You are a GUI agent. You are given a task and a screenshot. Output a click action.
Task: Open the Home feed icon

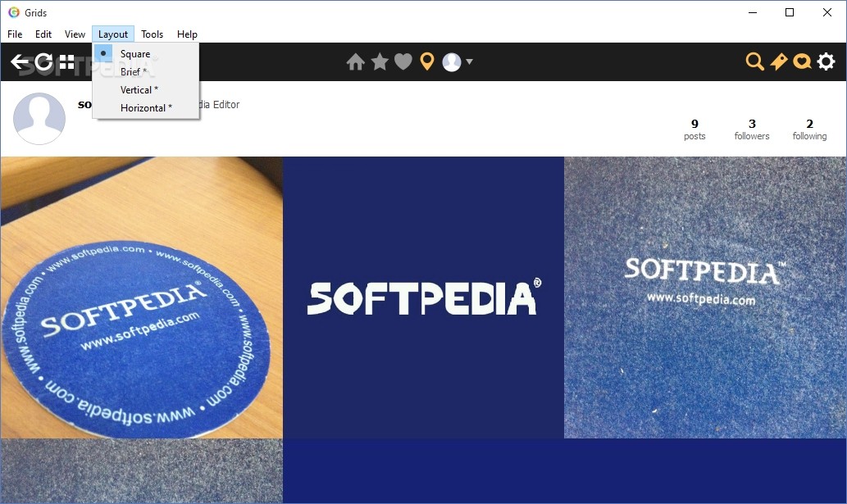(x=355, y=62)
